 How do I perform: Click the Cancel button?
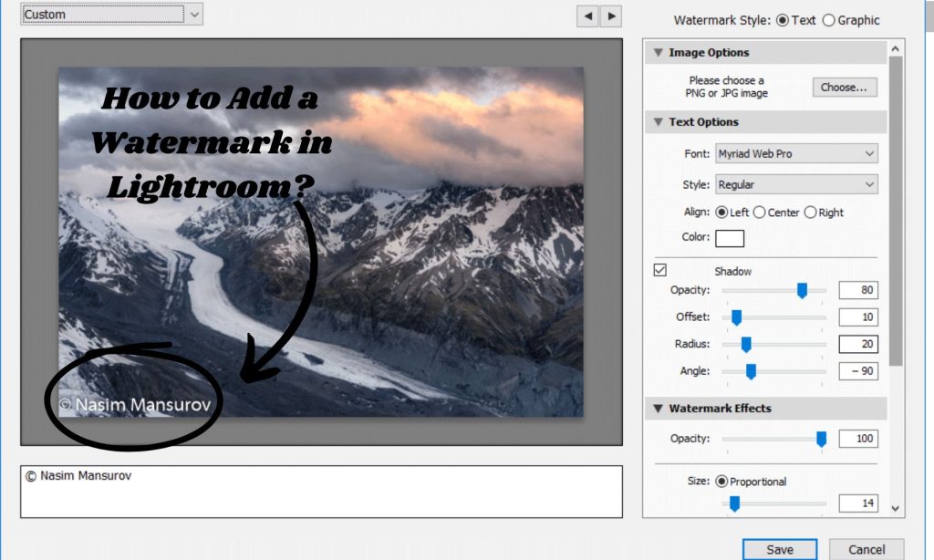point(867,549)
